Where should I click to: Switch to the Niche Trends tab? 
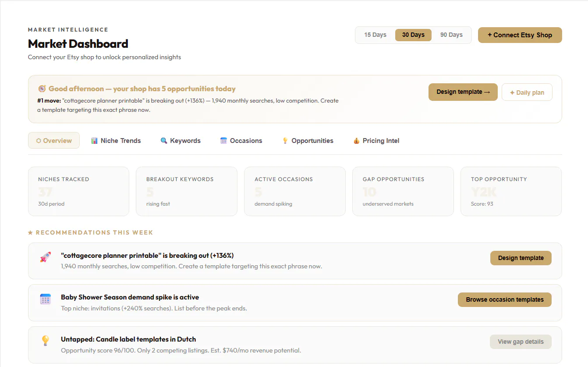[x=116, y=141]
